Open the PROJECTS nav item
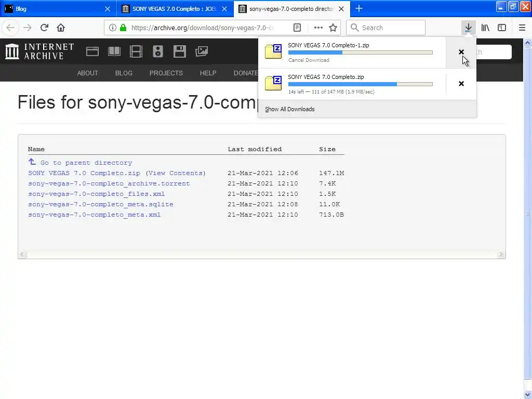The image size is (532, 399). point(166,73)
